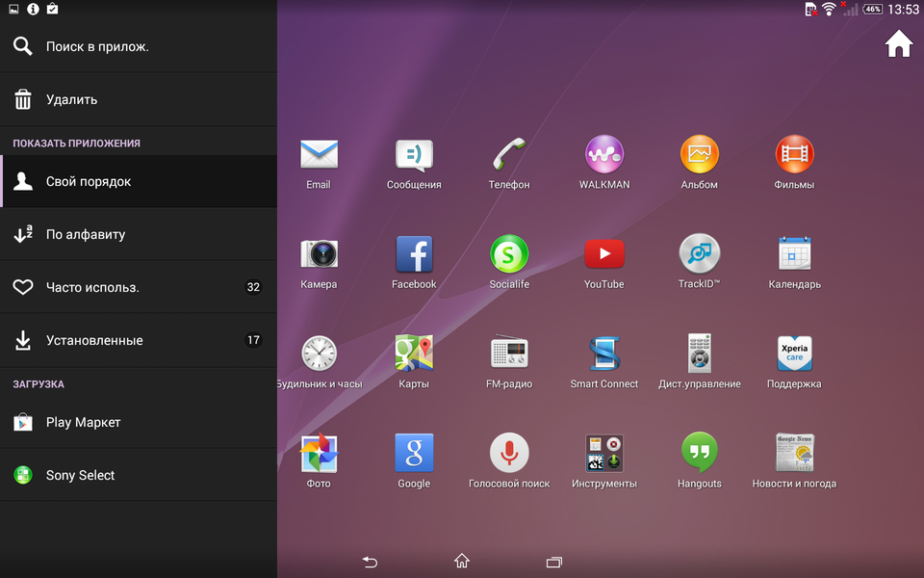The width and height of the screenshot is (924, 578).
Task: Tap the bottom navigation home button
Action: click(x=462, y=561)
